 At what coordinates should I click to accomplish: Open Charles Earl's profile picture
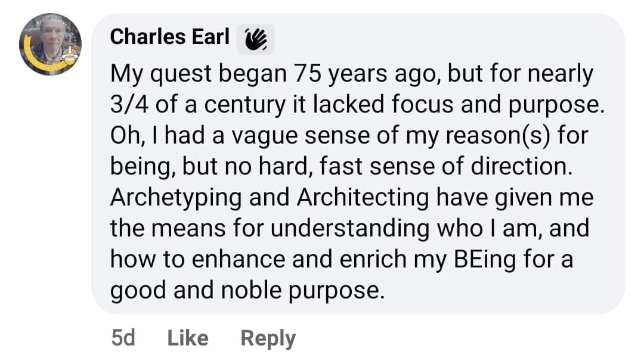(x=50, y=44)
